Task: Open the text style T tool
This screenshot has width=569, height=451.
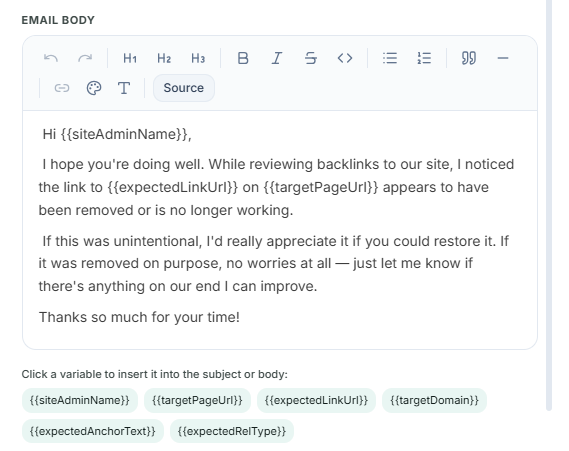Action: (124, 88)
